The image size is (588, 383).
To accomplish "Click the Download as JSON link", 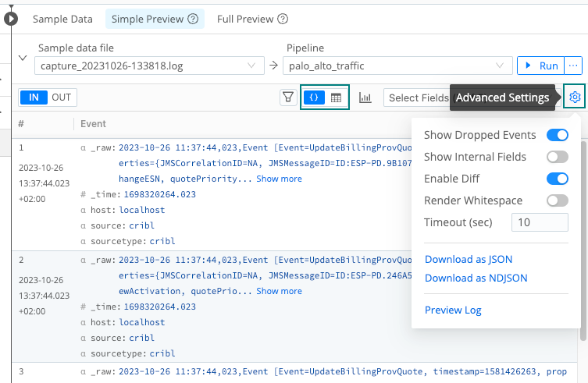I will tap(469, 259).
